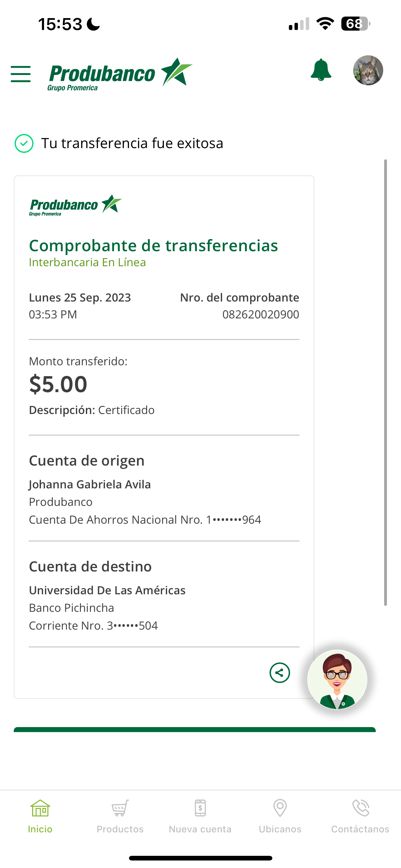
Task: Tap the green button below the receipt
Action: point(195,730)
